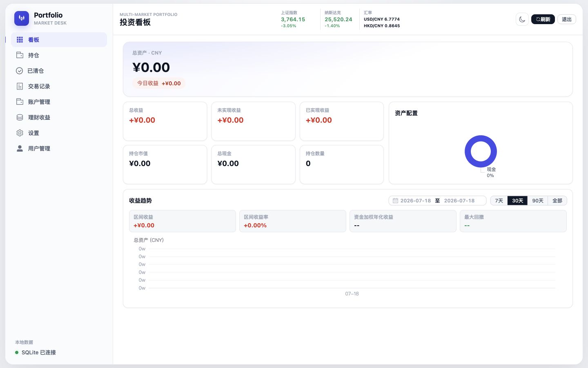The height and width of the screenshot is (368, 588).
Task: Click the 纳斯达克 value 25,520.24
Action: 338,19
